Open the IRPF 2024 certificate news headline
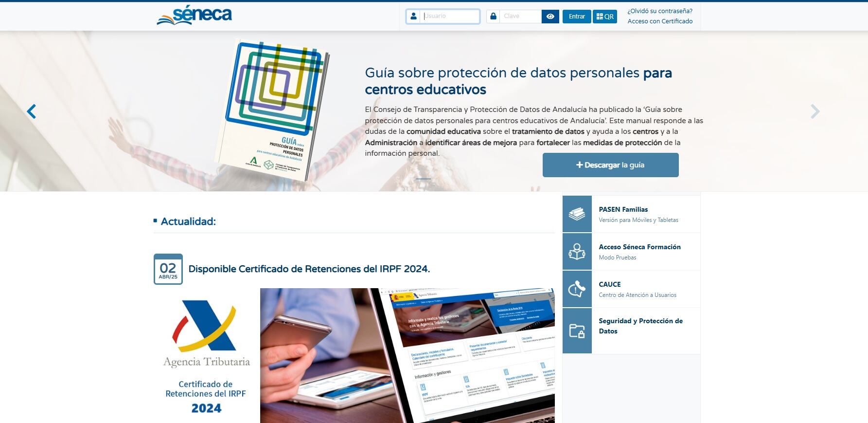868x423 pixels. pyautogui.click(x=309, y=269)
